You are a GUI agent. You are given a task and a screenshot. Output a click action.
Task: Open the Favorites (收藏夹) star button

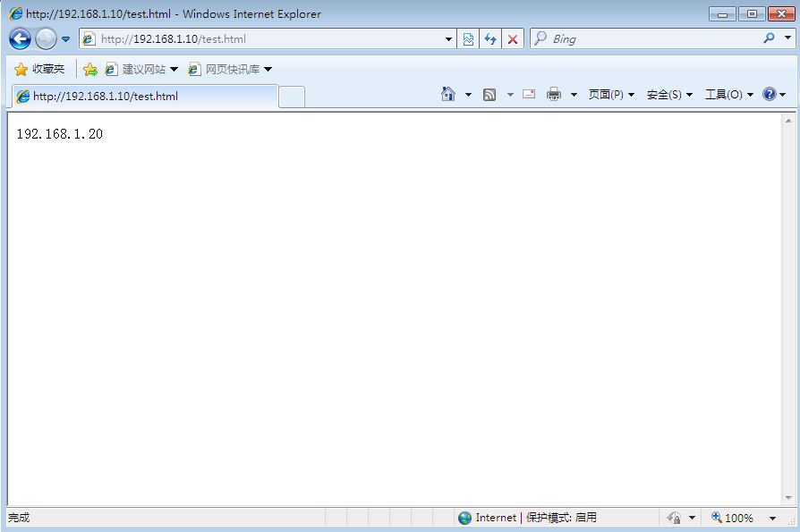39,69
